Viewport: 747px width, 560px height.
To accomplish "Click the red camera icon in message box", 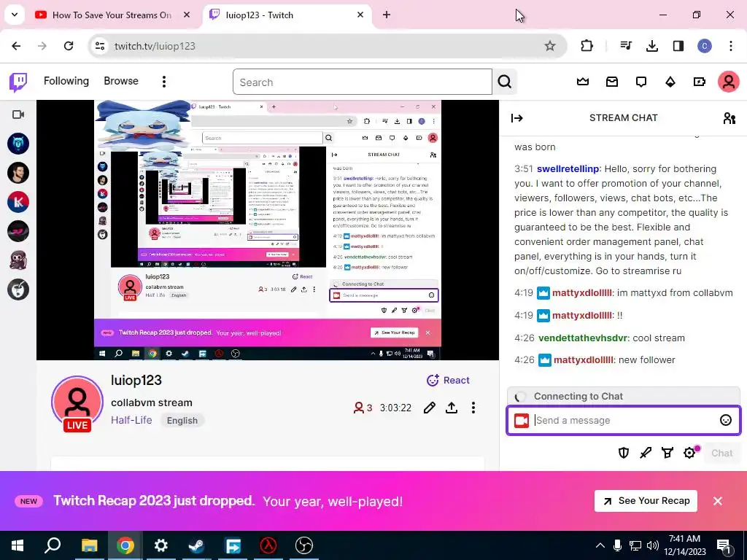I will click(521, 421).
